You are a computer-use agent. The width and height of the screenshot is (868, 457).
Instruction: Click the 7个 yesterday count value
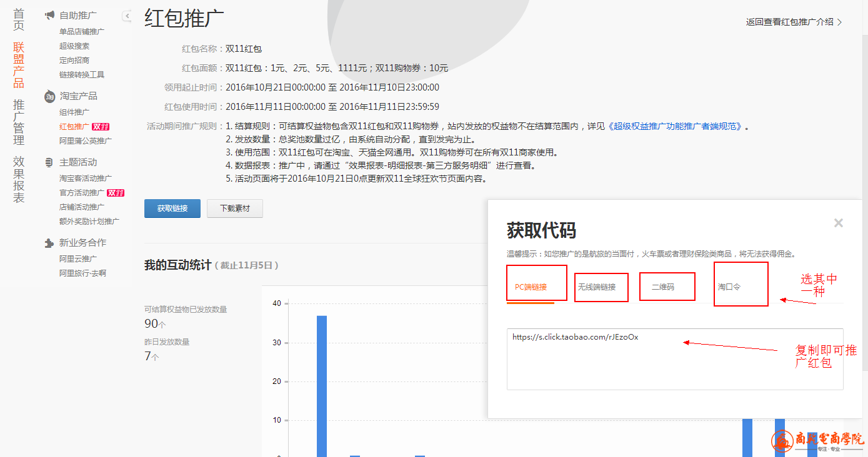pos(152,356)
